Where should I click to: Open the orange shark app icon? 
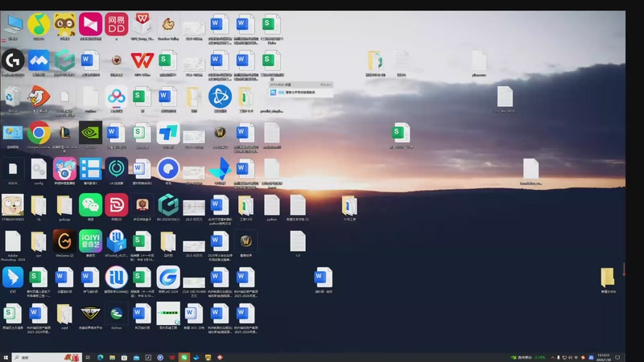point(39,98)
